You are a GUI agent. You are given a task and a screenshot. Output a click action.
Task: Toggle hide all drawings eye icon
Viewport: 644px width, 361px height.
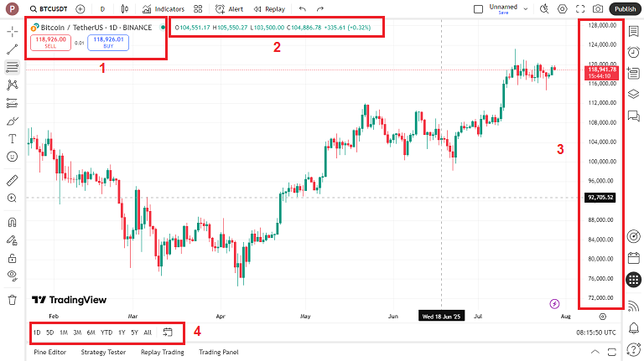[x=13, y=276]
